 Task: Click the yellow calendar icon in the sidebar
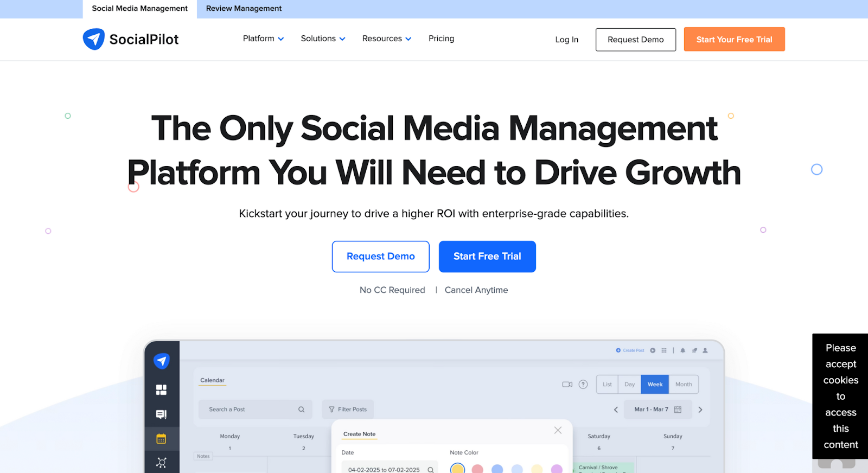[x=161, y=439]
